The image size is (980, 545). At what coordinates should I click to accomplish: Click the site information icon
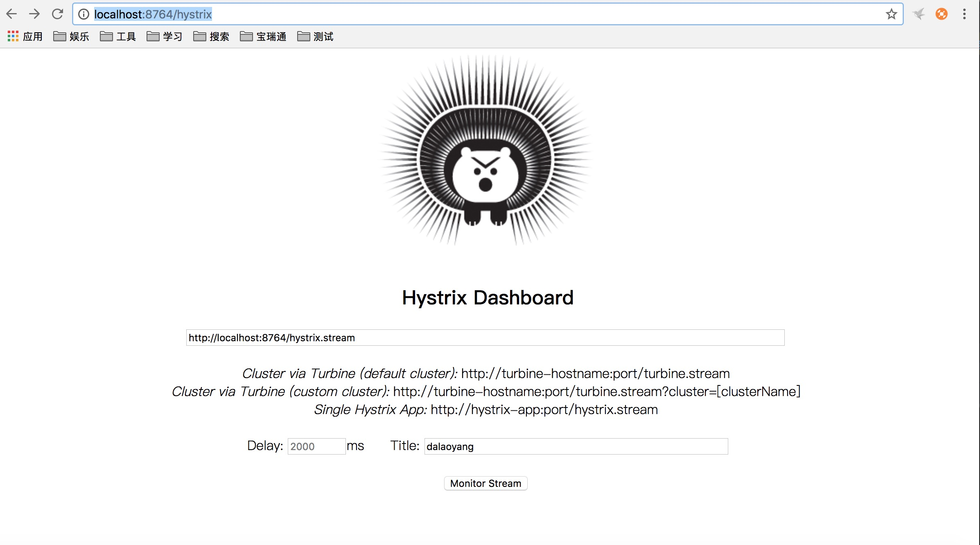pyautogui.click(x=84, y=14)
